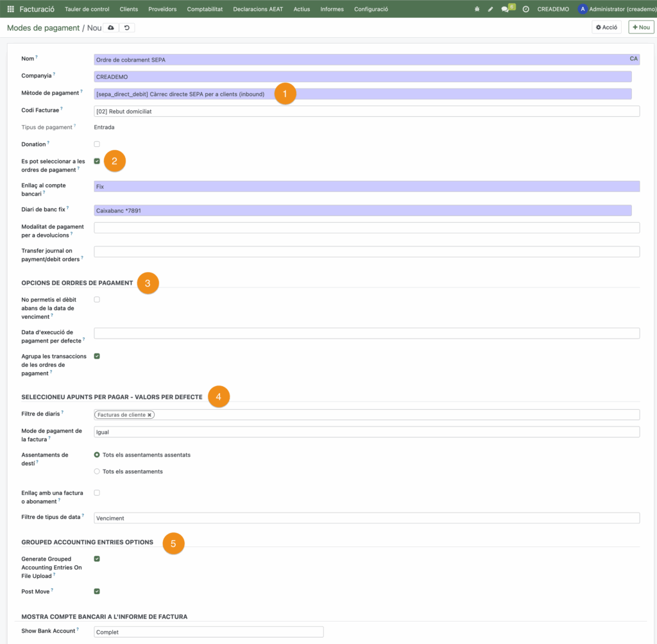This screenshot has height=644, width=657.
Task: Expand Filtre de tipus de data dropdown
Action: point(366,518)
